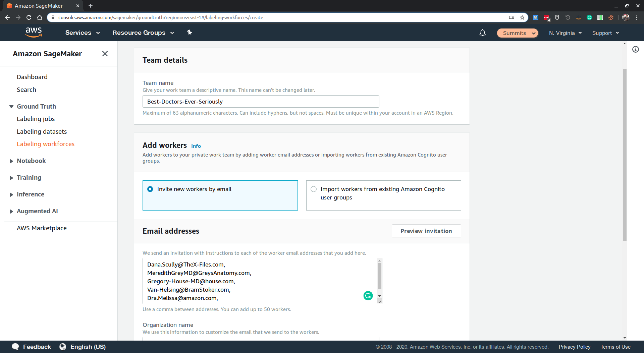
Task: Click the page vertical scrollbar
Action: (x=625, y=155)
